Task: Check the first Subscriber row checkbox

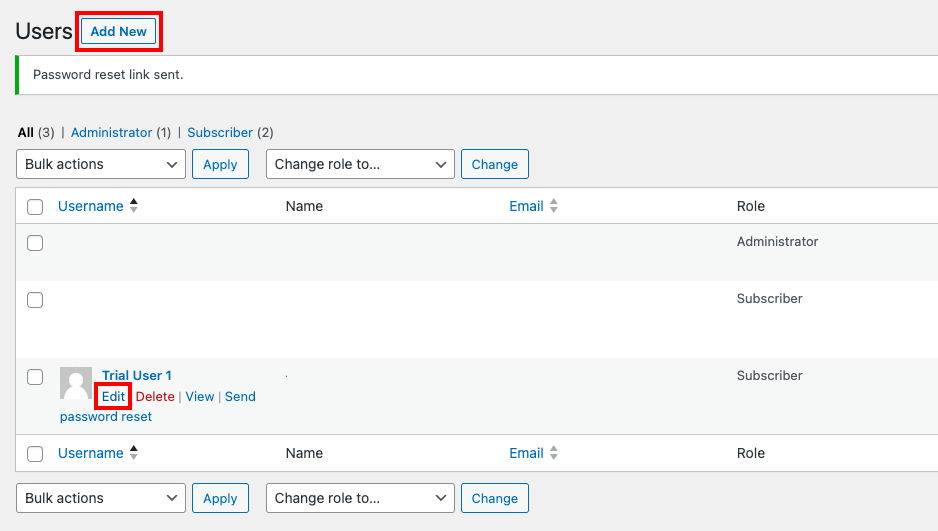Action: coord(35,300)
